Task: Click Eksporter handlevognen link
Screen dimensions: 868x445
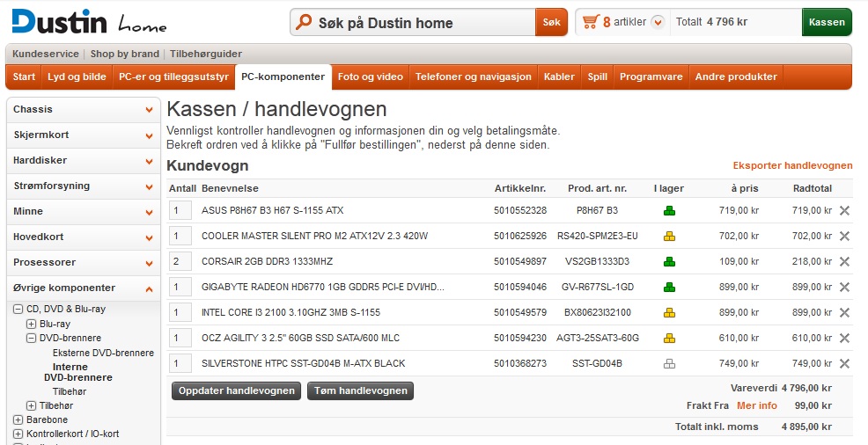Action: point(792,166)
